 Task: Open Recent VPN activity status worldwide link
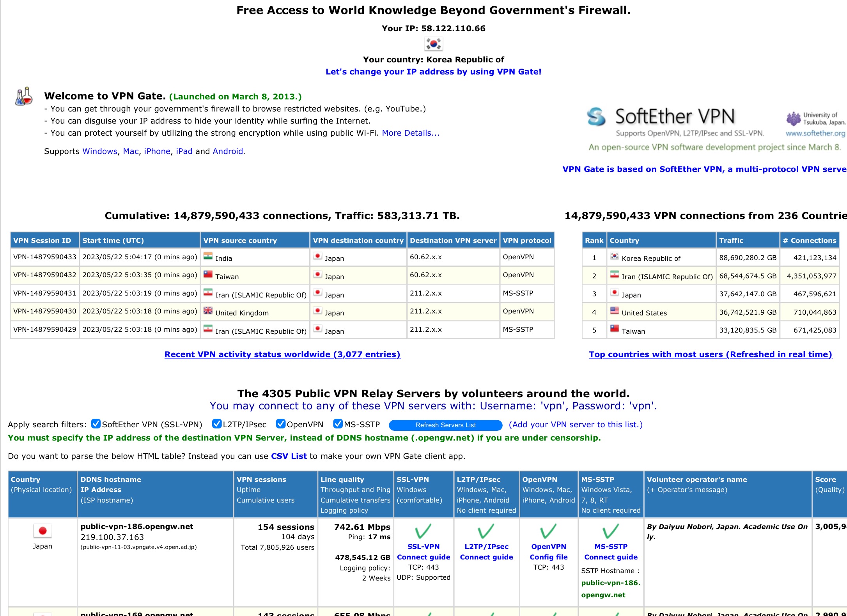[x=282, y=354]
